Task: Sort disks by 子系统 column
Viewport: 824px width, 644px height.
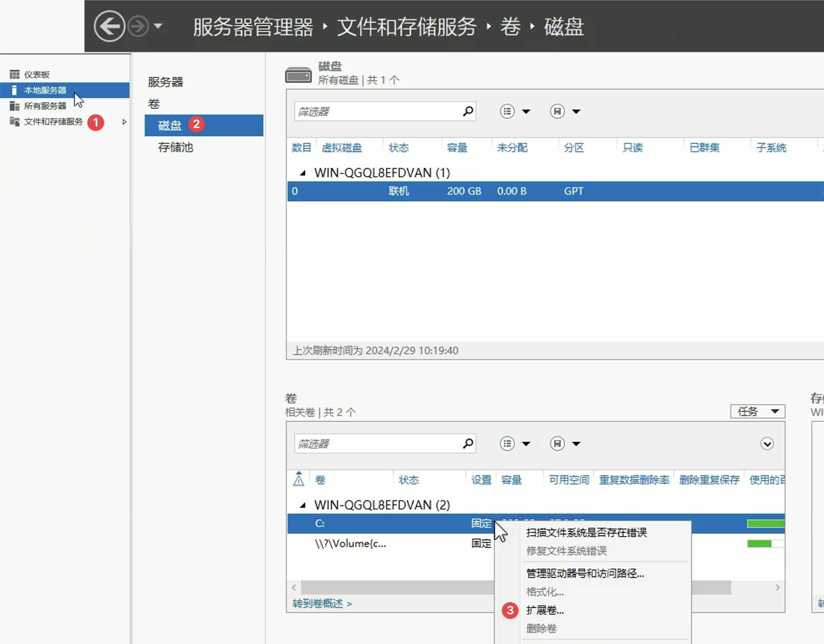Action: [x=771, y=147]
